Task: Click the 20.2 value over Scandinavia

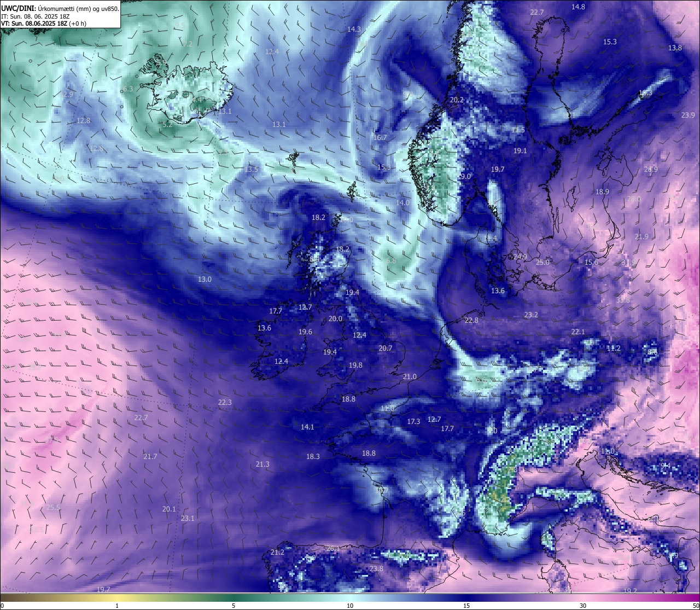Action: point(457,100)
